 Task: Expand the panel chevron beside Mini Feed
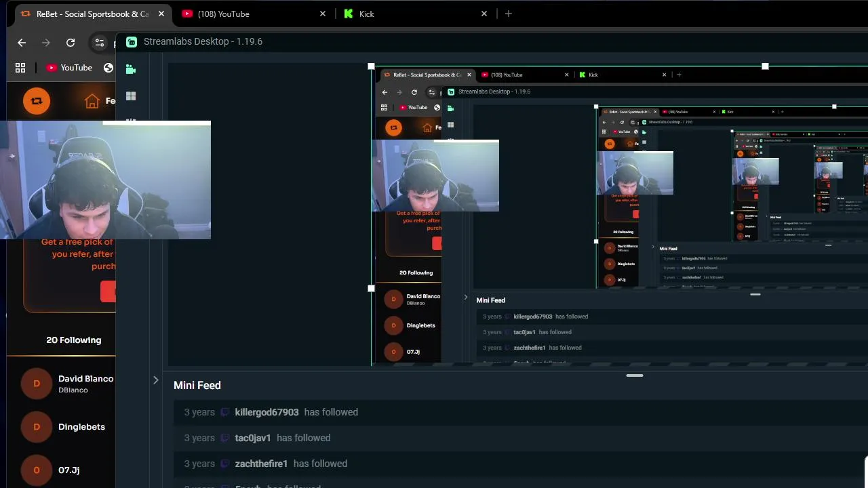coord(155,380)
